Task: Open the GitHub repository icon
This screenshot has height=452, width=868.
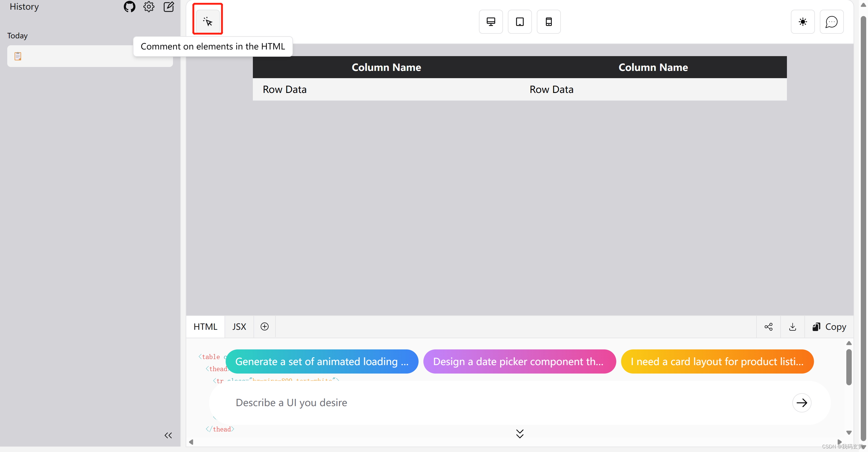Action: 129,7
